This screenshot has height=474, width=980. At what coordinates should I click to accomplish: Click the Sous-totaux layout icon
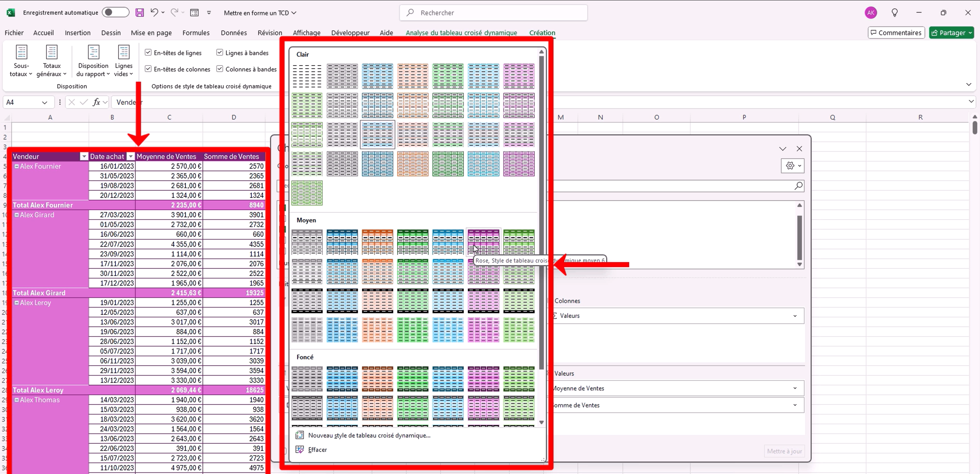point(21,53)
